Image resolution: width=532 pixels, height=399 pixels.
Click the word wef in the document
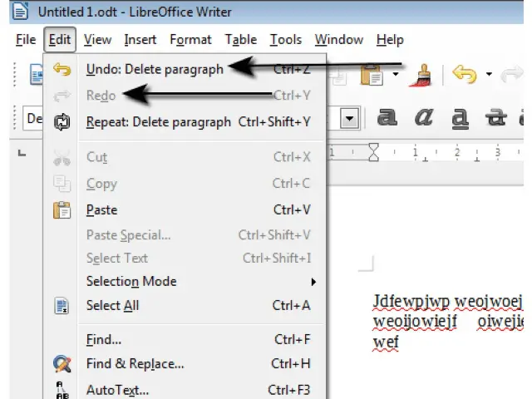[x=386, y=342]
